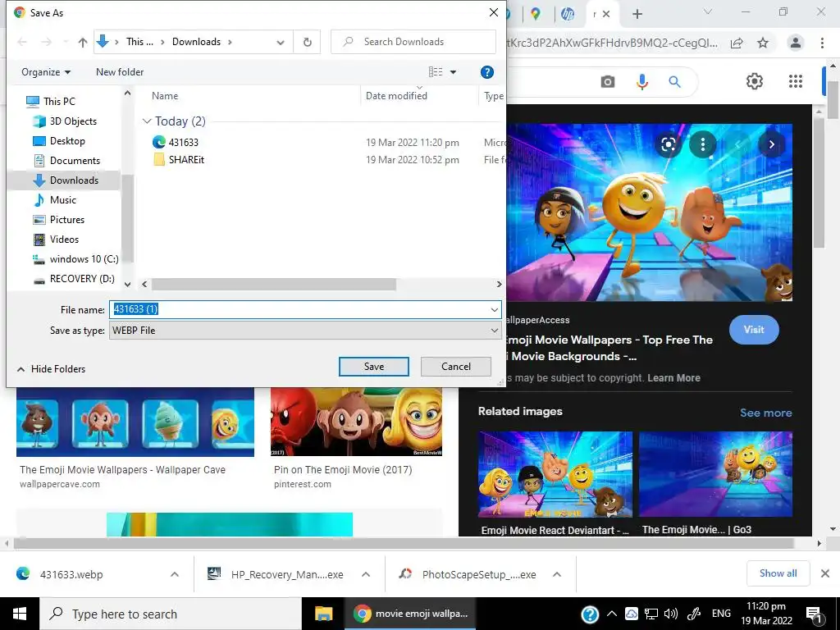
Task: Click the Learn More link
Action: pos(673,378)
